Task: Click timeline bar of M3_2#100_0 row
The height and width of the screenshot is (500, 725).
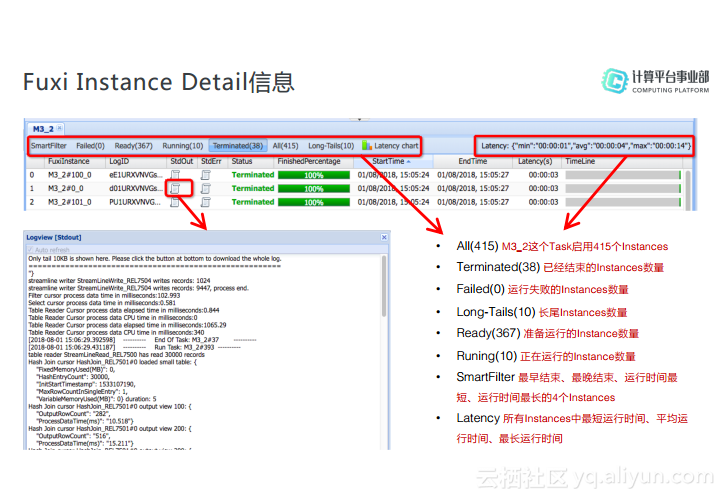Action: coord(623,175)
